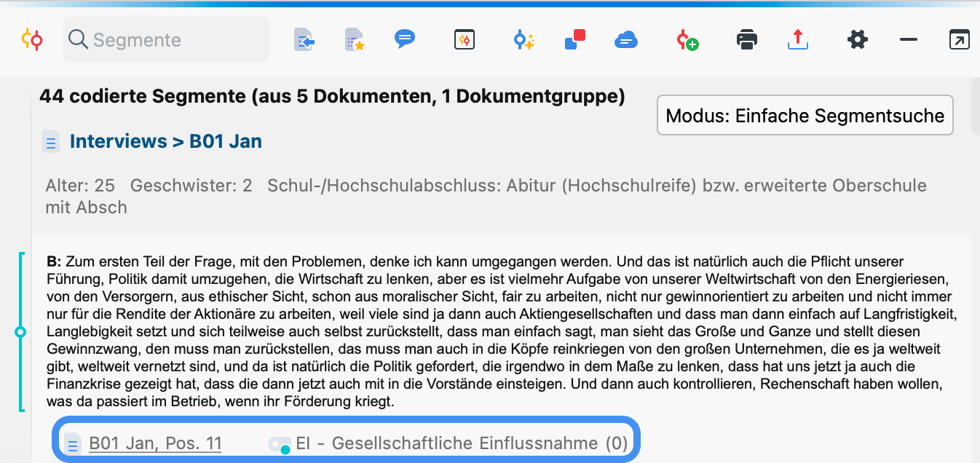This screenshot has width=980, height=463.
Task: Minimize the segments window with the dash icon
Action: point(909,39)
